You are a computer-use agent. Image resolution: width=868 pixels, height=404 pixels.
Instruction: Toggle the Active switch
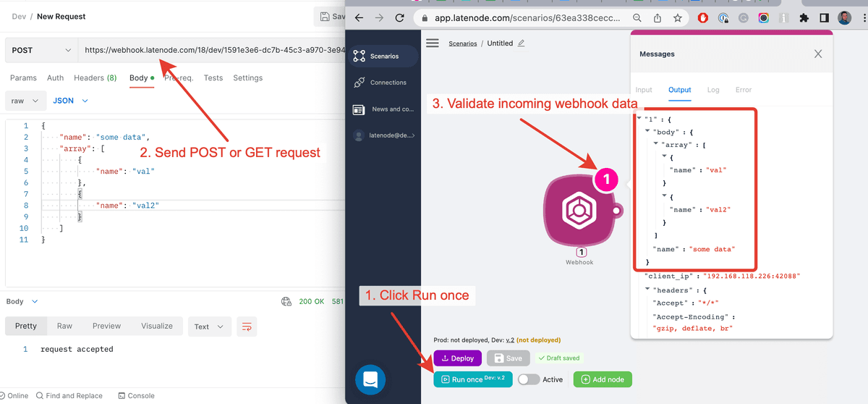click(529, 379)
